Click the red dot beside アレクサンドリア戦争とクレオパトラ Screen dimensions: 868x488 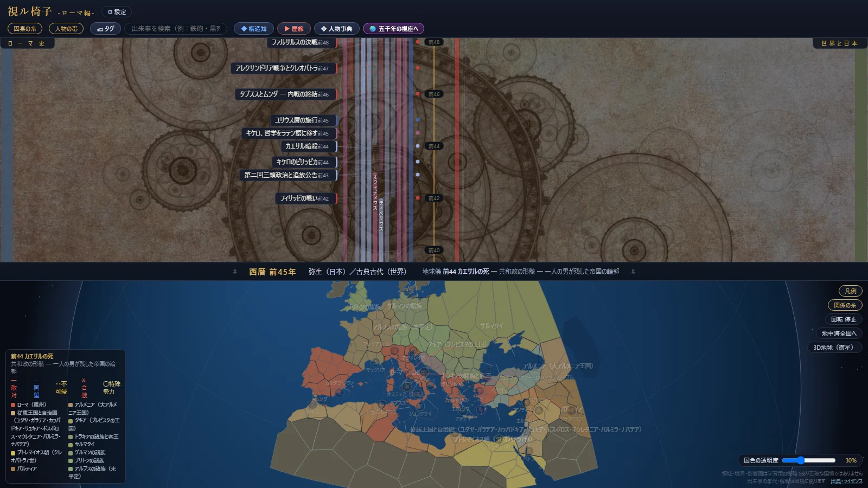418,68
